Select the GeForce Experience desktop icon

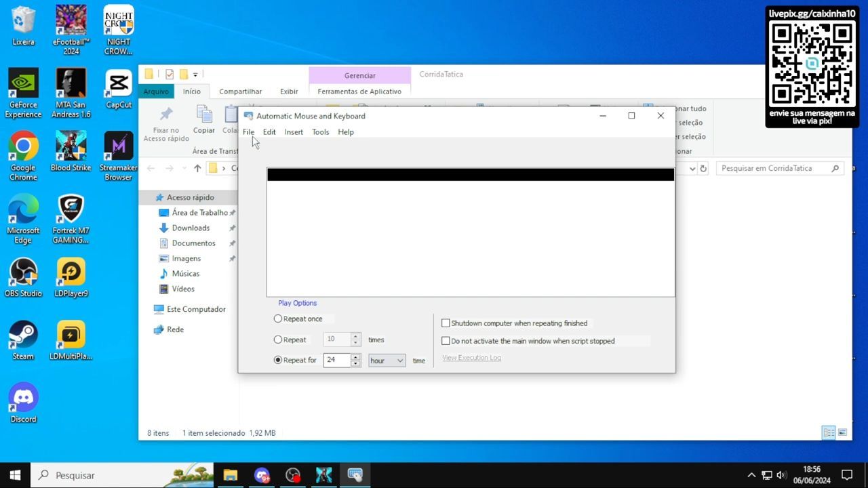click(23, 94)
